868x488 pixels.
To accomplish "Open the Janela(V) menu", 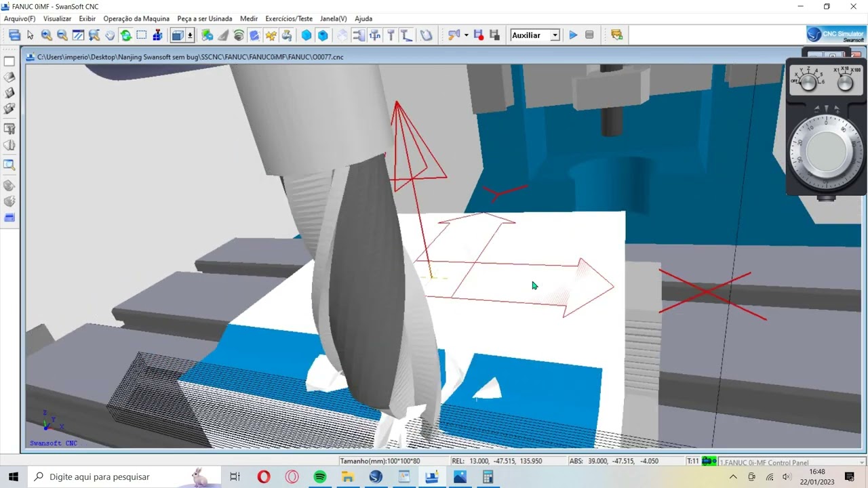I will [333, 18].
